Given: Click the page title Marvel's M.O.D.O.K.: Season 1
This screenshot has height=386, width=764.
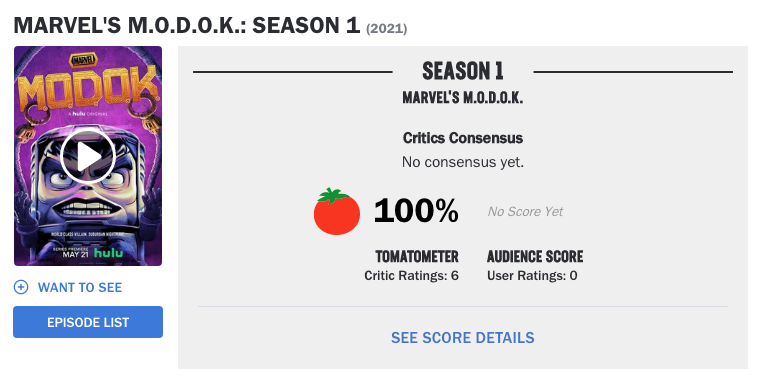Looking at the screenshot, I should [187, 25].
